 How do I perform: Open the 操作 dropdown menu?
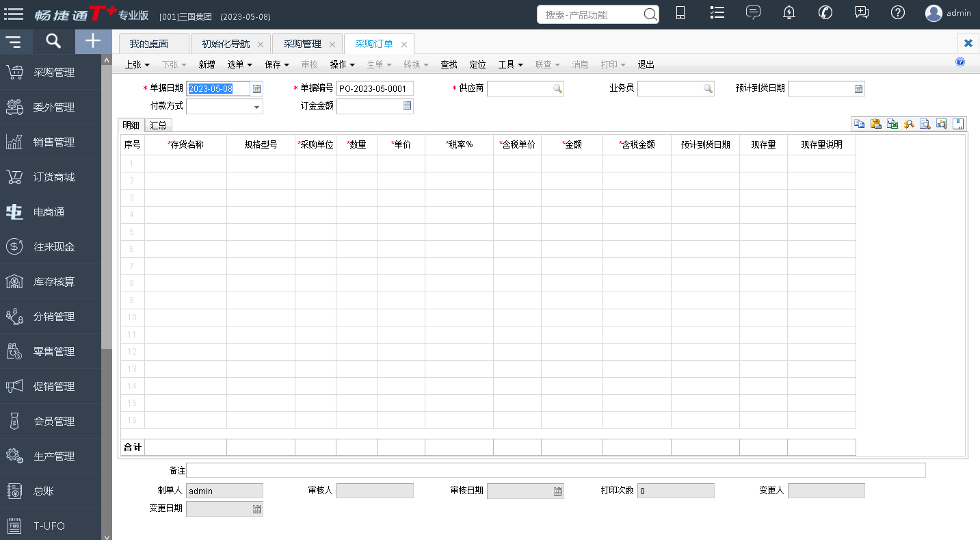pyautogui.click(x=342, y=64)
